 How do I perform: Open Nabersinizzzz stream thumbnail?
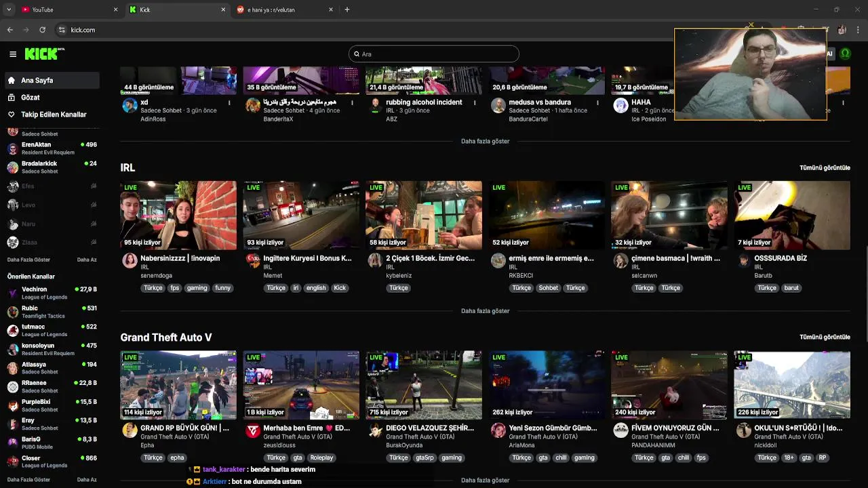click(178, 216)
